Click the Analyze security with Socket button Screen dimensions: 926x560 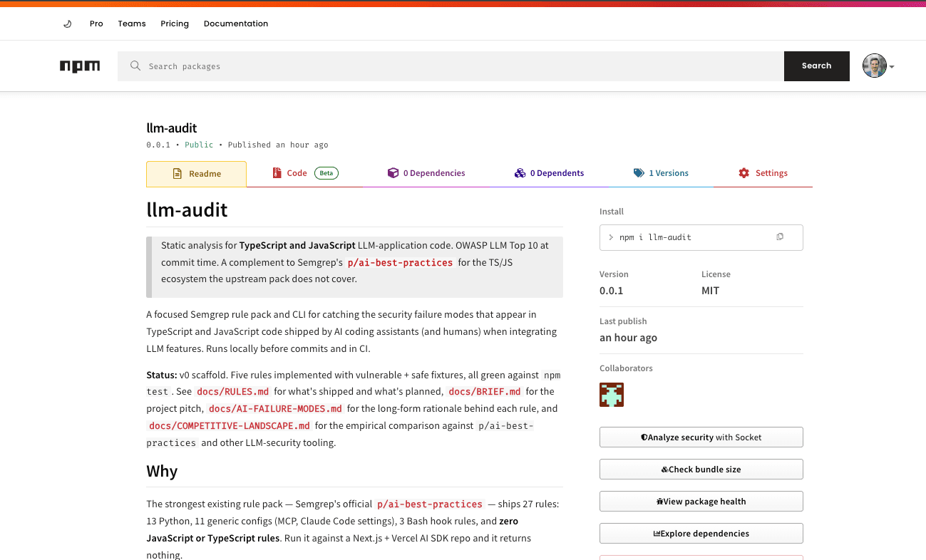(701, 436)
